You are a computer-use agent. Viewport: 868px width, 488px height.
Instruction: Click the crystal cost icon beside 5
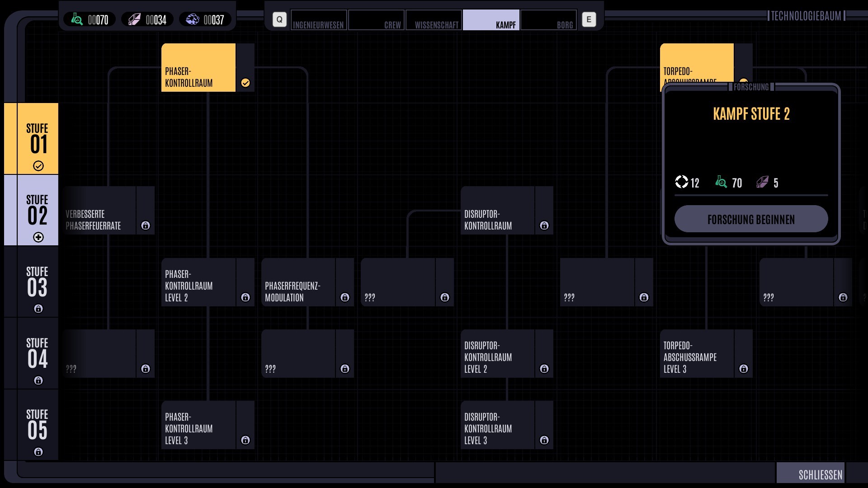tap(763, 182)
